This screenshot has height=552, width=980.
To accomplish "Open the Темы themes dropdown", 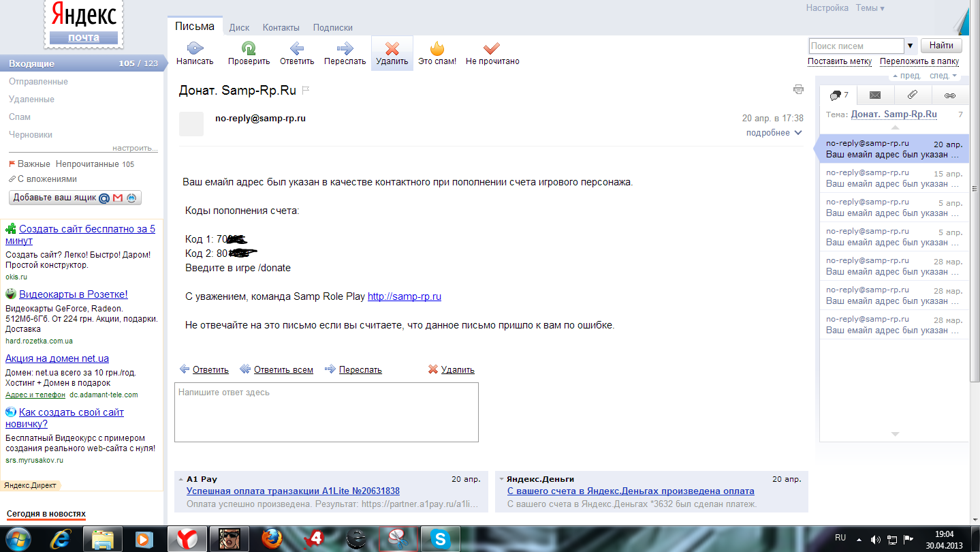I will [870, 8].
